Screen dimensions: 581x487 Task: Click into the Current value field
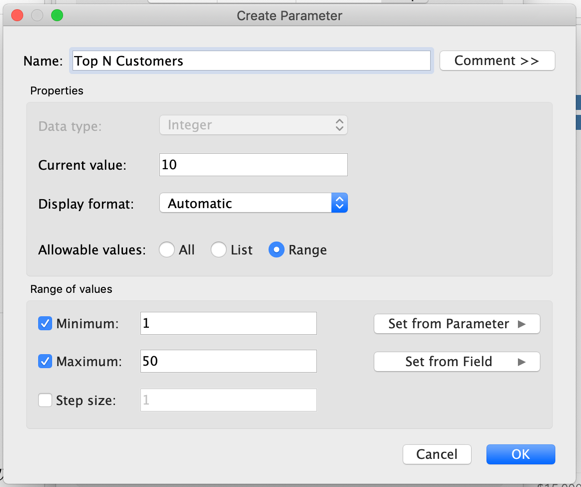[x=253, y=165]
